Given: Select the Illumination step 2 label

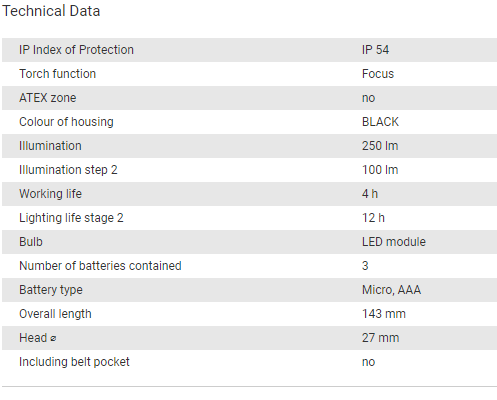Looking at the screenshot, I should [68, 170].
